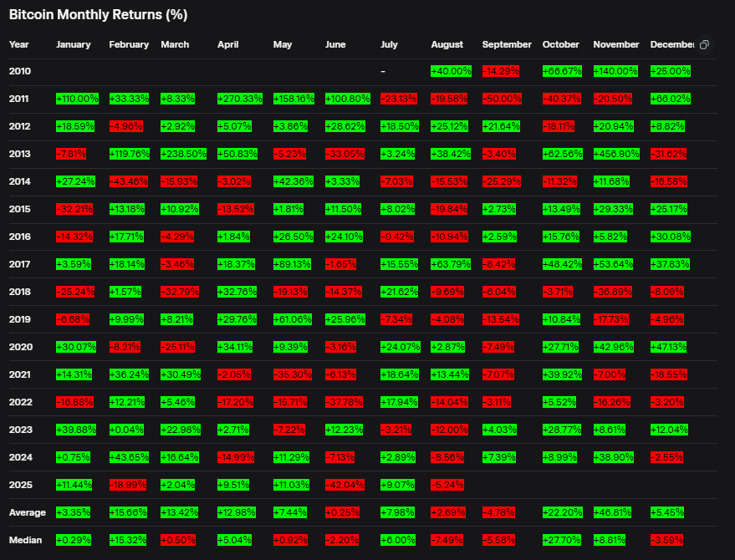The image size is (735, 560).
Task: Select the +30.08% cell in 2016
Action: tap(671, 237)
